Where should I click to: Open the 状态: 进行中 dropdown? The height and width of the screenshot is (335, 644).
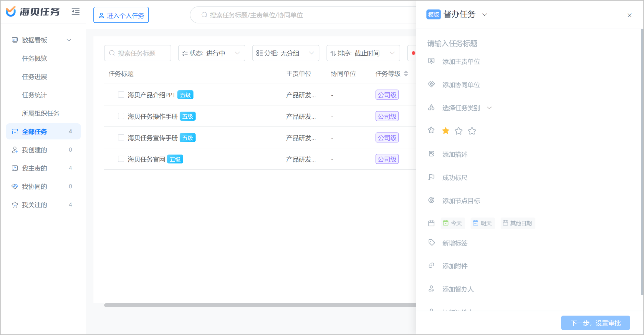click(x=212, y=53)
